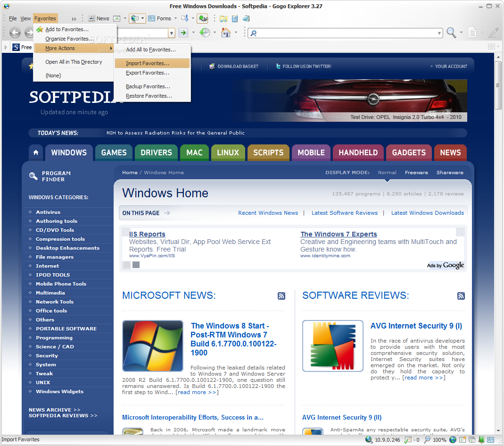The width and height of the screenshot is (504, 446).
Task: Click the Software Reviews RSS feed icon
Action: (461, 296)
